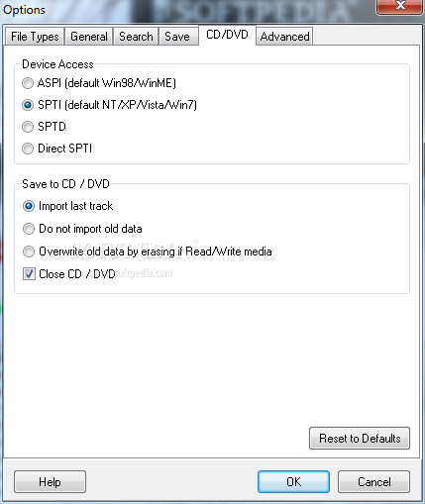
Task: Open Help for the options dialog
Action: (50, 482)
